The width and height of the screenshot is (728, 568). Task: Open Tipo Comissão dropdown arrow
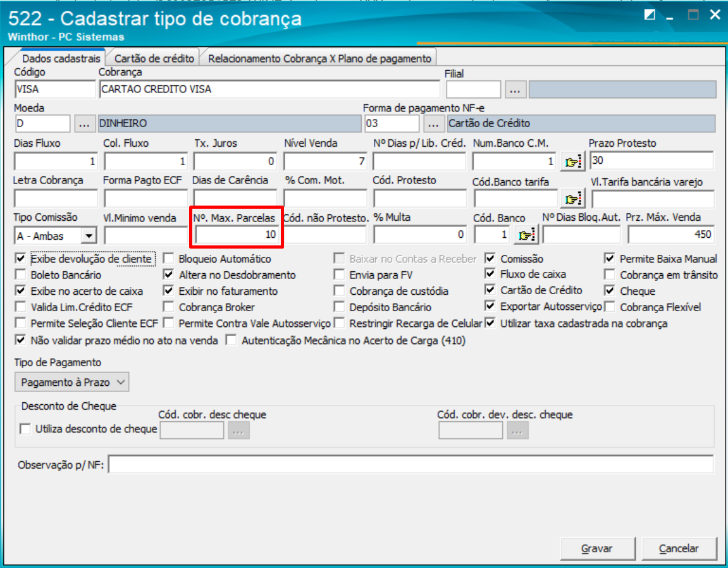(88, 236)
